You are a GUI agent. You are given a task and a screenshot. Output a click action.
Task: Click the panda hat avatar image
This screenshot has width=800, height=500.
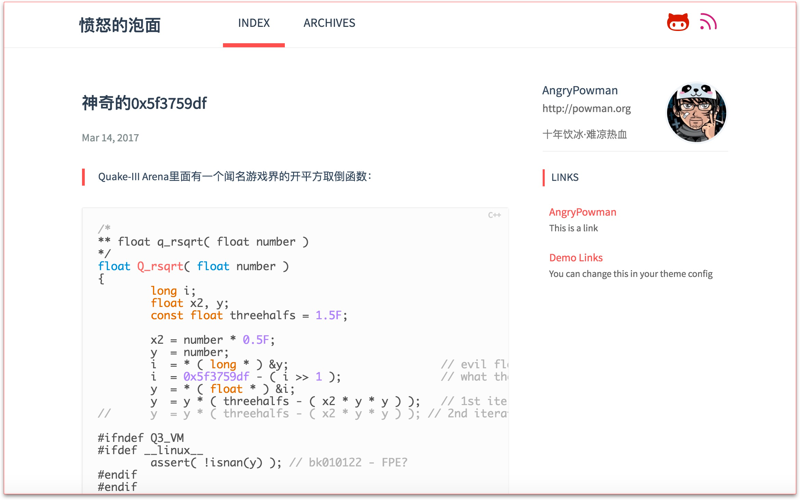click(x=696, y=112)
